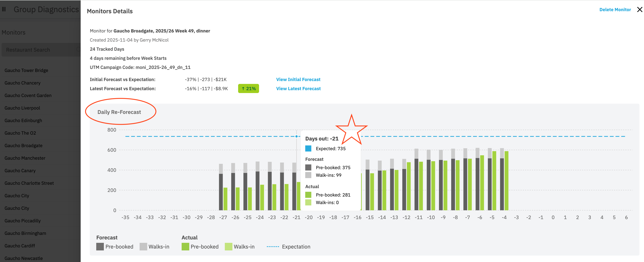Open View Latest Forecast link
Viewport: 644px width, 262px height.
tap(298, 89)
